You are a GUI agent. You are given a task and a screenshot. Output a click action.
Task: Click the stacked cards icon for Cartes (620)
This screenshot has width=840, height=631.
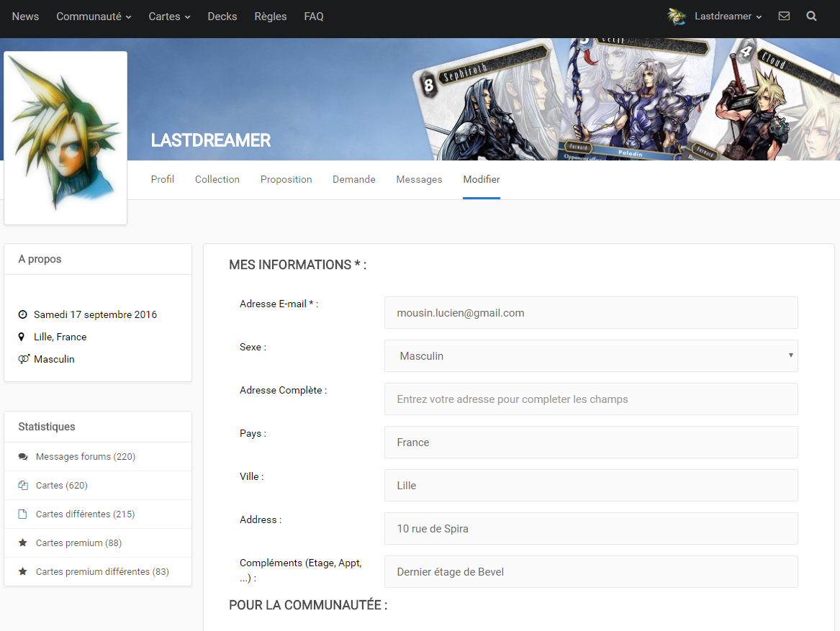pyautogui.click(x=23, y=486)
